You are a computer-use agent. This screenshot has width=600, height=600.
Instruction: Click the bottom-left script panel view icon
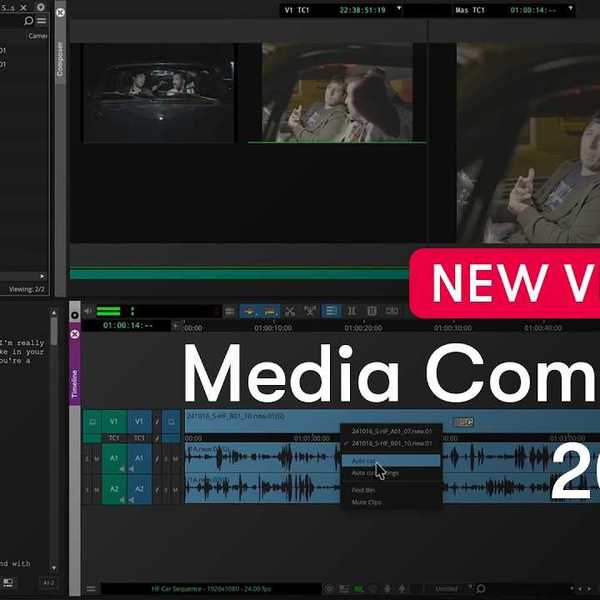tap(8, 582)
